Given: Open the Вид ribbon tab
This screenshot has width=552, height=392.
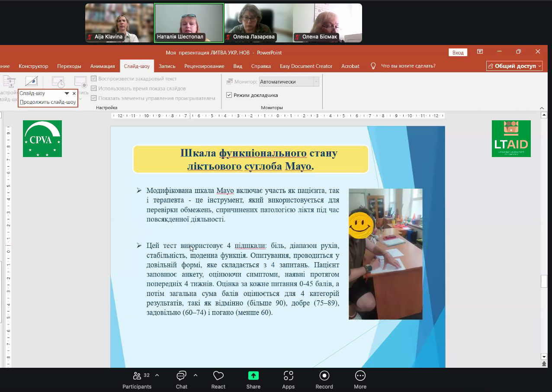Looking at the screenshot, I should (238, 66).
